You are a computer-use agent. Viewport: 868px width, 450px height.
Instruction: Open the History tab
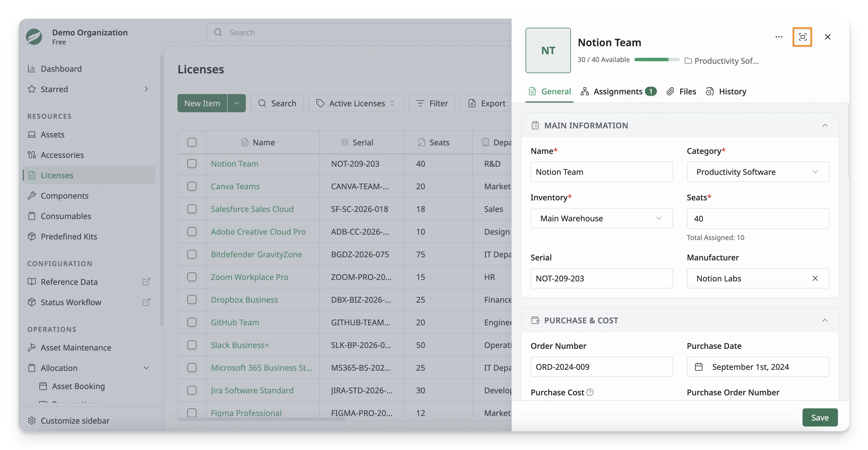726,91
